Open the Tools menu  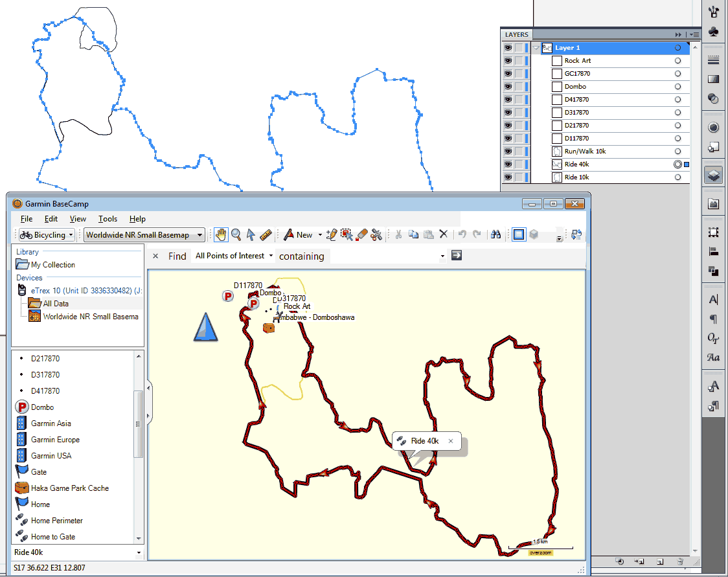(108, 219)
